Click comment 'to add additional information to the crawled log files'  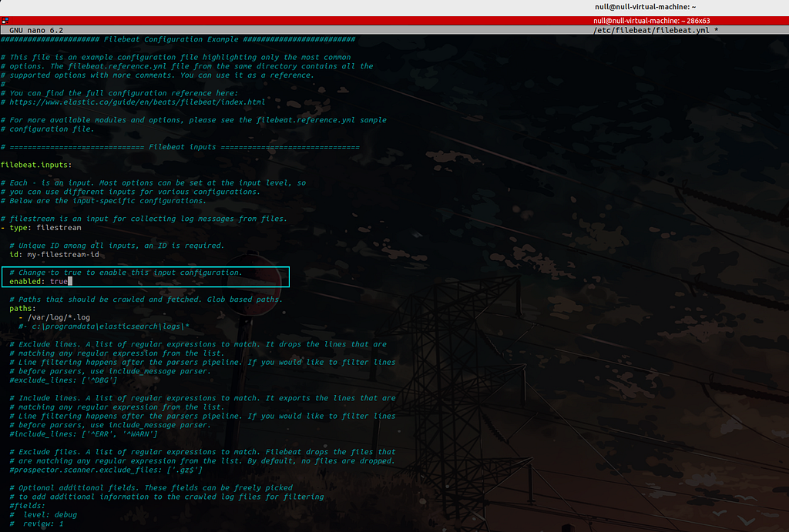[166, 497]
